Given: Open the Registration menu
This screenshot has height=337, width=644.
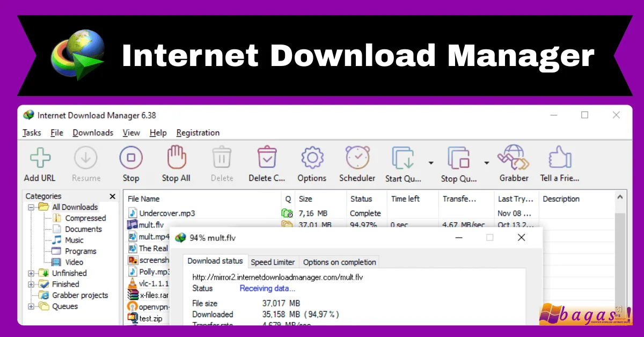Looking at the screenshot, I should [197, 133].
